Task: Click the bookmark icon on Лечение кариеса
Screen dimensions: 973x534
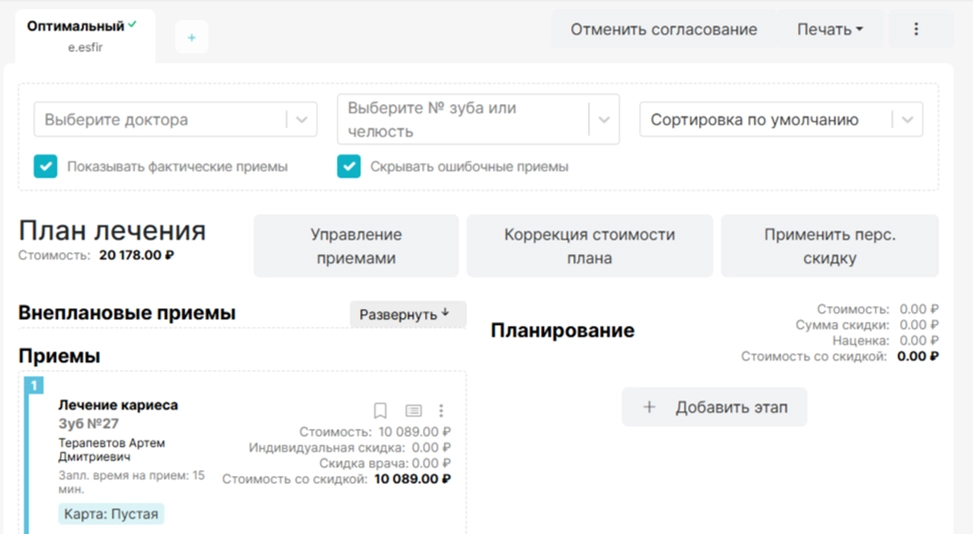Action: (380, 411)
